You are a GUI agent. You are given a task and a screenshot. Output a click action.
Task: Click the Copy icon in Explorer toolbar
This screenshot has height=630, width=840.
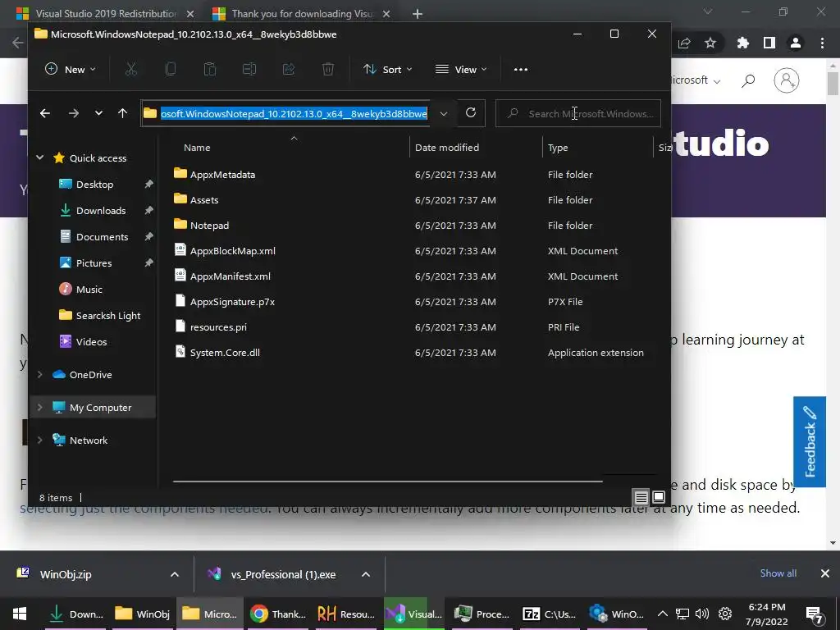(171, 69)
